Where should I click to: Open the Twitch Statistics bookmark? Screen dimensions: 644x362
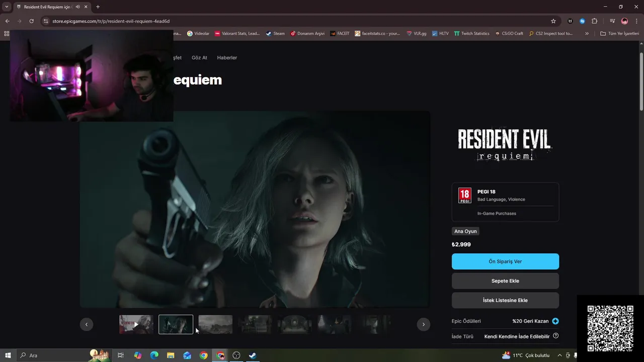click(x=471, y=34)
